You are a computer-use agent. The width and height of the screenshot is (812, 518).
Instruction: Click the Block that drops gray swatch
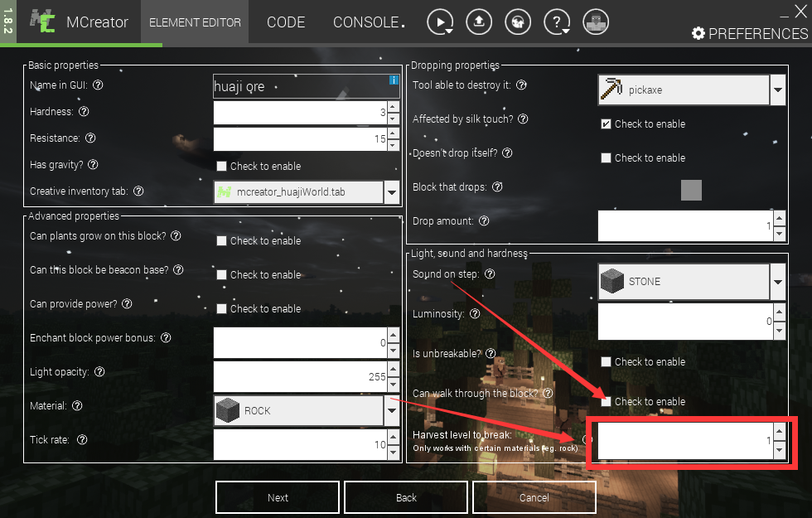coord(691,191)
